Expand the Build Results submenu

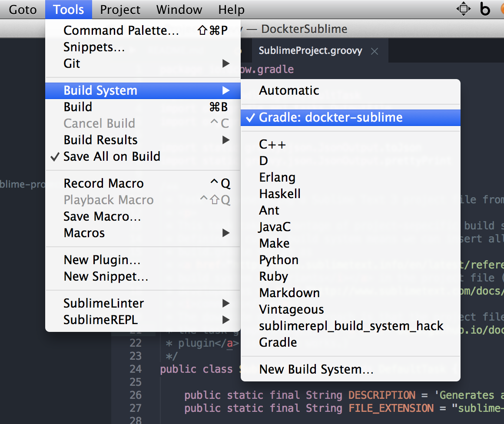(143, 140)
